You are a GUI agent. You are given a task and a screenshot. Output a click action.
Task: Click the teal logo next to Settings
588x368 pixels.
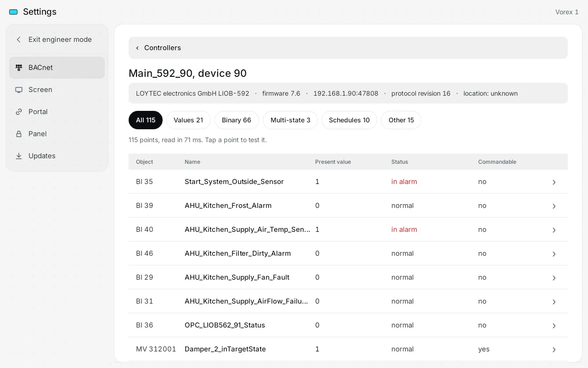point(13,12)
